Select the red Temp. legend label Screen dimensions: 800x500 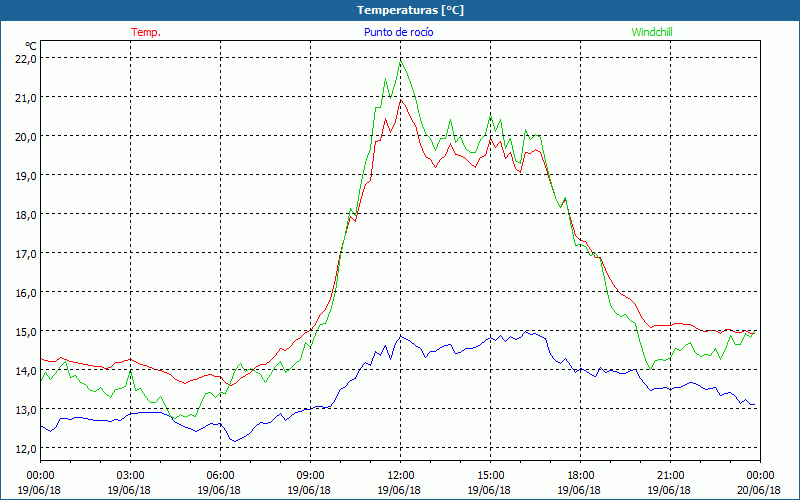pos(146,32)
